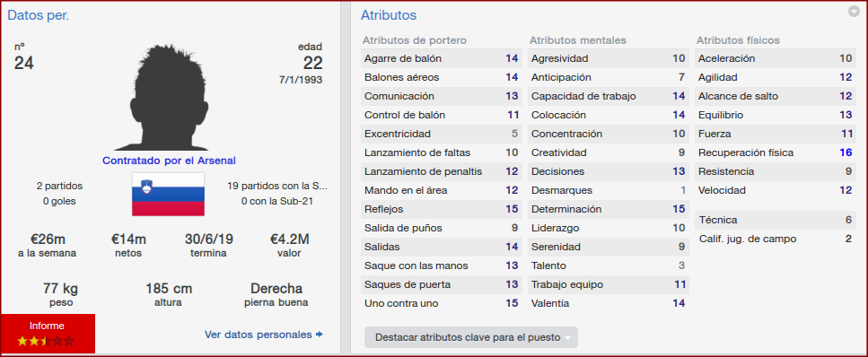Select the Calif. jug. de campo row
The image size is (868, 357).
[775, 239]
